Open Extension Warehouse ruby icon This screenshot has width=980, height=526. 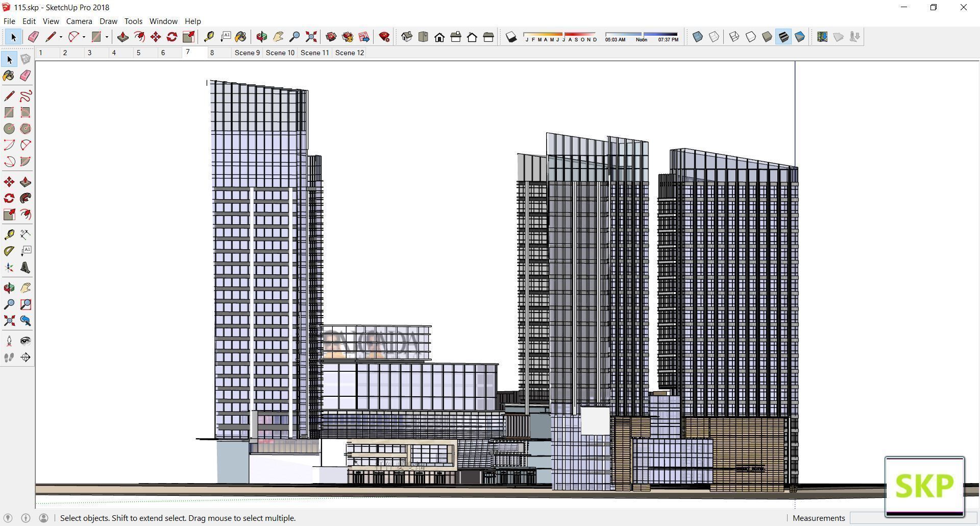point(384,37)
